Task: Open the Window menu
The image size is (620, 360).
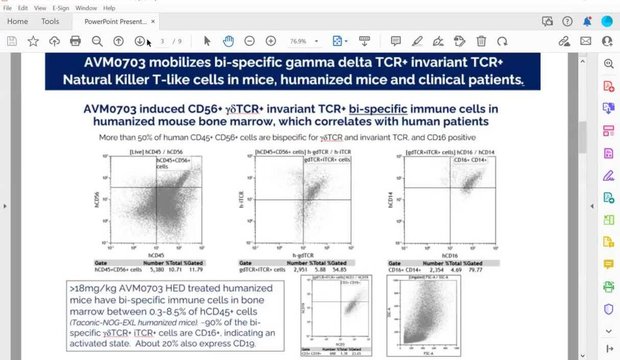Action: click(86, 8)
